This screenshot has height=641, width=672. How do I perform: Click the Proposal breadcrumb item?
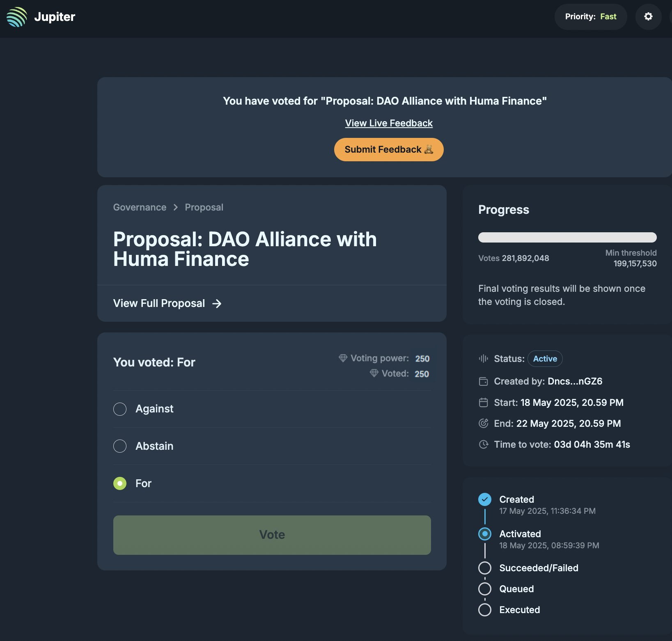click(204, 207)
